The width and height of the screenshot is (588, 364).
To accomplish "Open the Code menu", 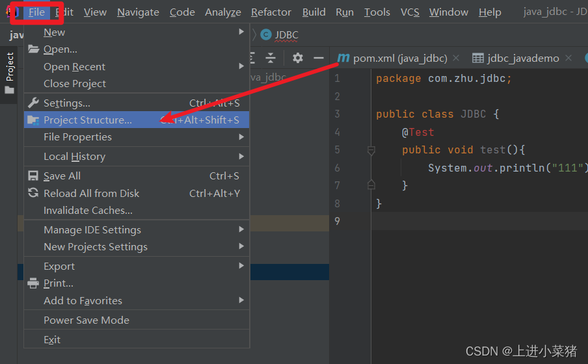I will (182, 12).
